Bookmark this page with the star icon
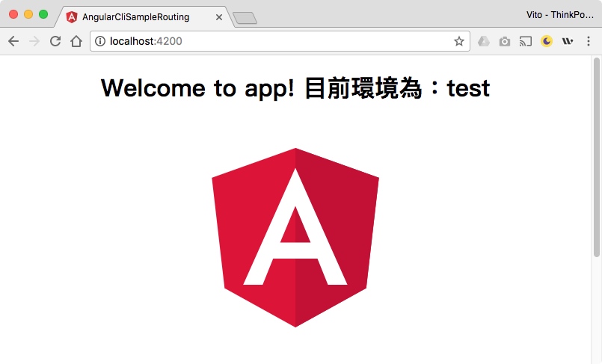 click(x=459, y=41)
